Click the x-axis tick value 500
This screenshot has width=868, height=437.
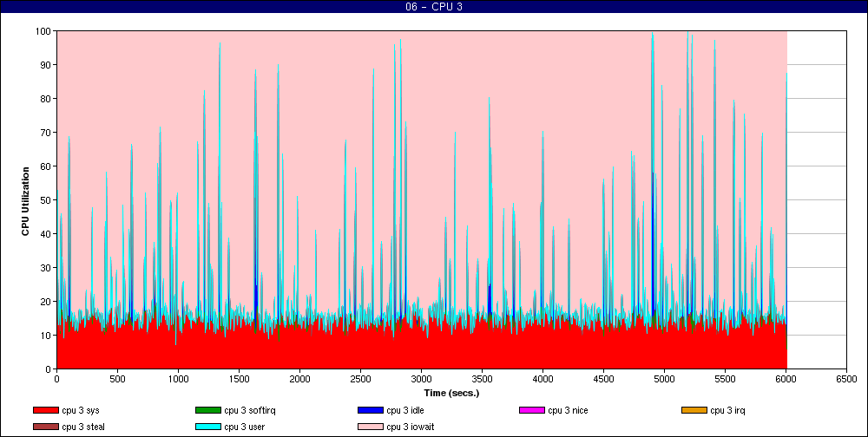(x=117, y=380)
